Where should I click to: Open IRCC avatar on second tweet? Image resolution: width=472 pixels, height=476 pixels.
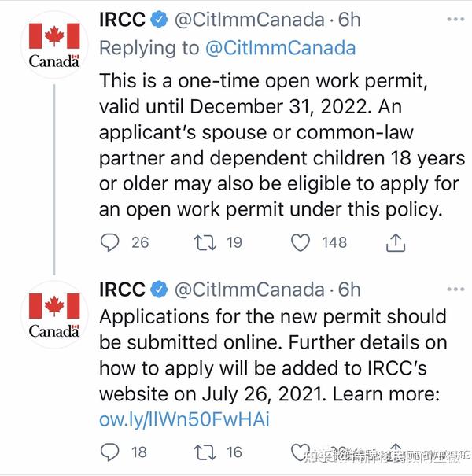(x=54, y=315)
